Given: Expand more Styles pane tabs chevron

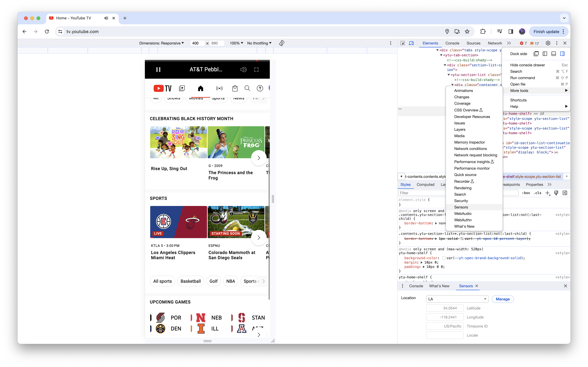Looking at the screenshot, I should pos(549,185).
